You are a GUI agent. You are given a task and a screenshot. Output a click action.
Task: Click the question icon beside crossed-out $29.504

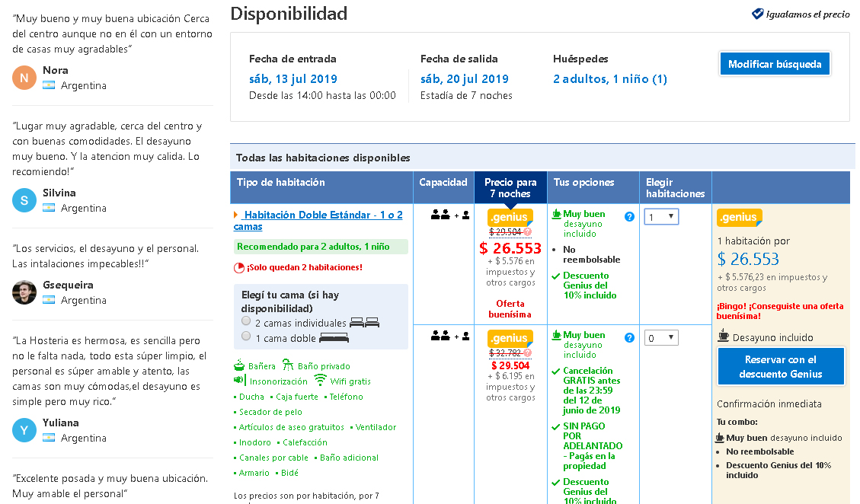pos(528,232)
